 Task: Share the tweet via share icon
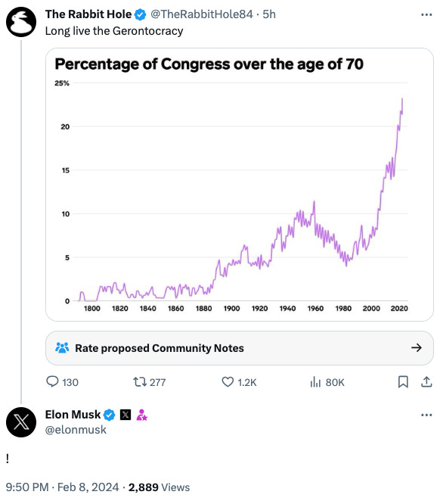tap(426, 382)
